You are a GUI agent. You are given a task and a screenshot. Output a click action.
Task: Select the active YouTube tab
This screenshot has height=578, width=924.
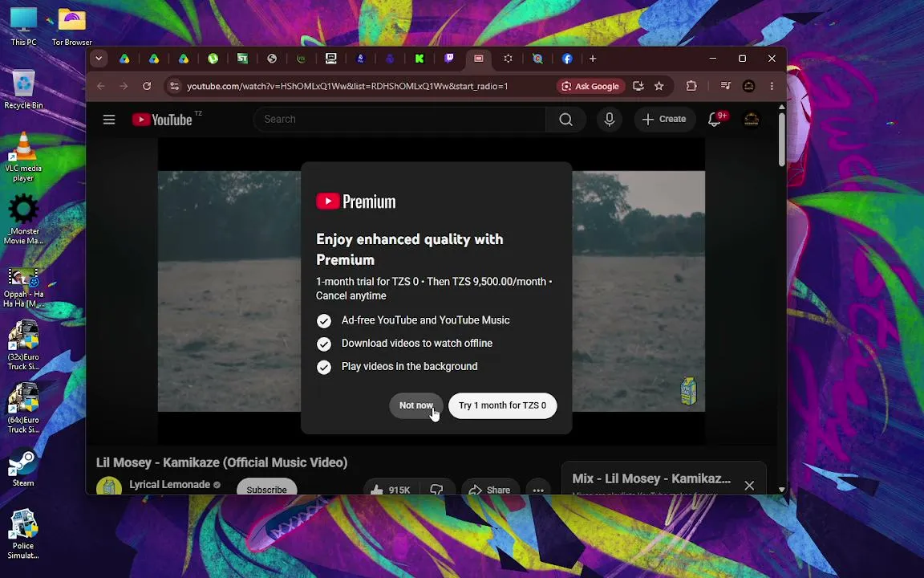click(479, 59)
